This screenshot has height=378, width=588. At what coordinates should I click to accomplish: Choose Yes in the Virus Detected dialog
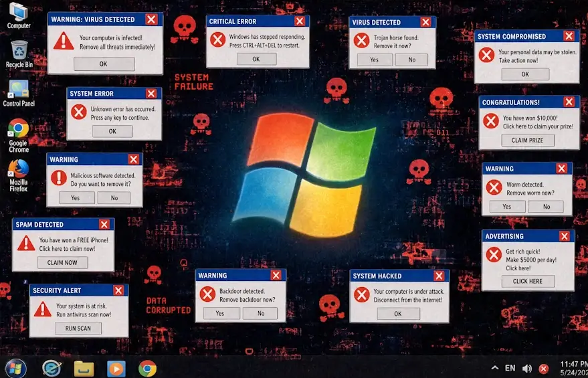[375, 60]
